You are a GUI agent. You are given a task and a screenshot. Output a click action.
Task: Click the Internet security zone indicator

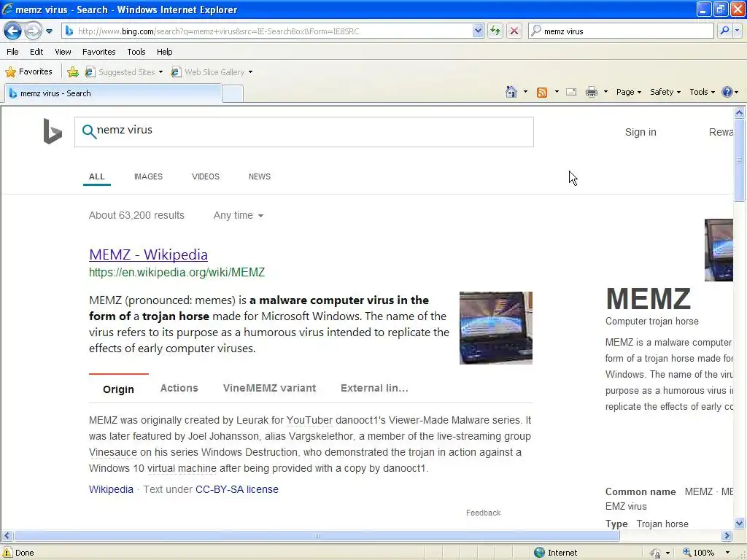[x=555, y=553]
